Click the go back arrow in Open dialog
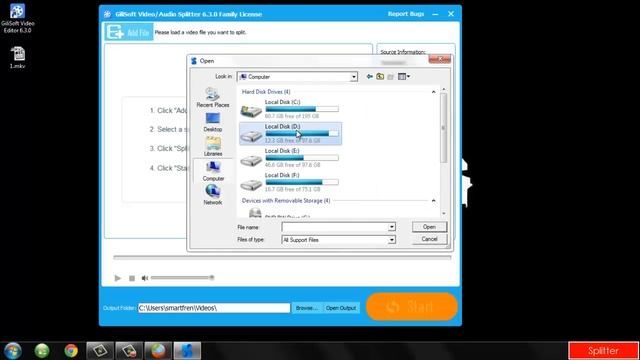Image resolution: width=640 pixels, height=360 pixels. [x=369, y=76]
